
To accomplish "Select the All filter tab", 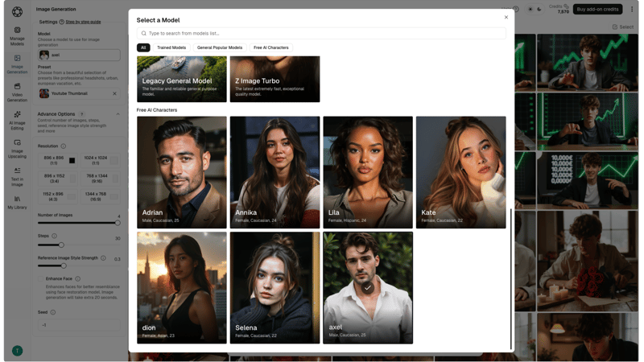I will [143, 47].
